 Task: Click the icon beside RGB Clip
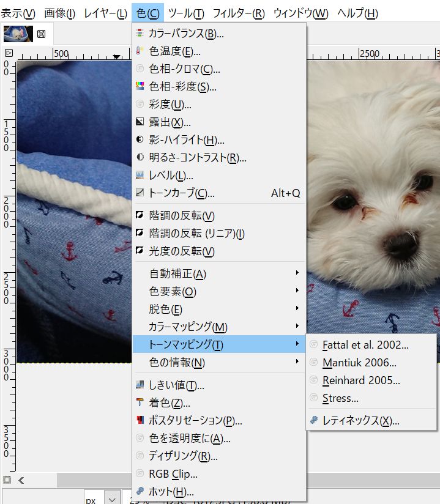pos(140,473)
